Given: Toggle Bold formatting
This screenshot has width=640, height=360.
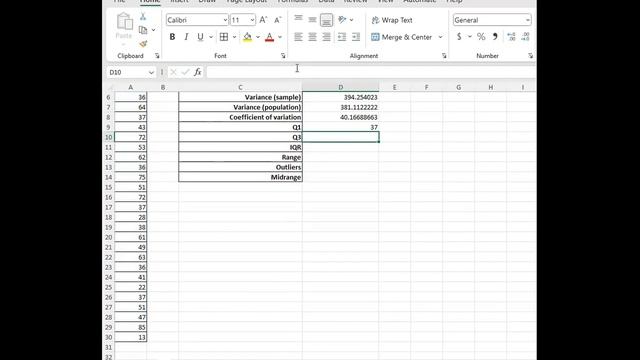Looking at the screenshot, I should coord(172,37).
